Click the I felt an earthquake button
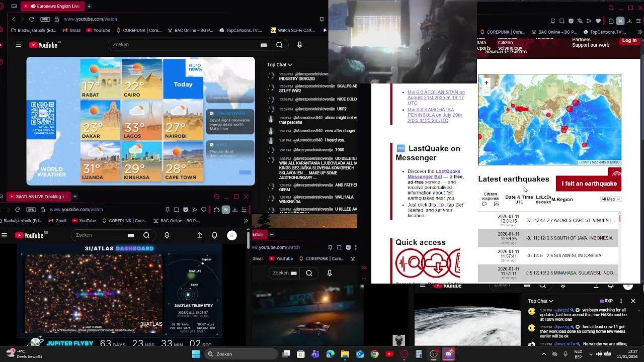Screen dimensions: 644x362 click(589, 184)
